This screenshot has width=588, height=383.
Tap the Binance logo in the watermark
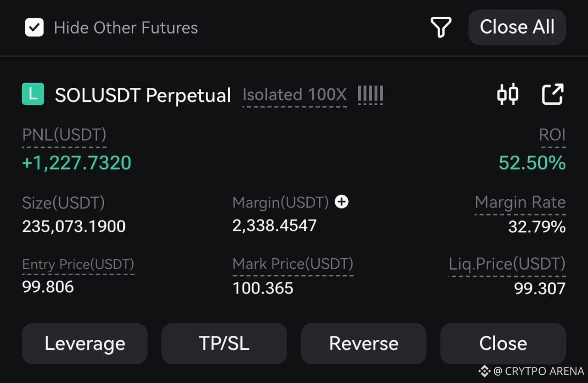click(x=484, y=371)
